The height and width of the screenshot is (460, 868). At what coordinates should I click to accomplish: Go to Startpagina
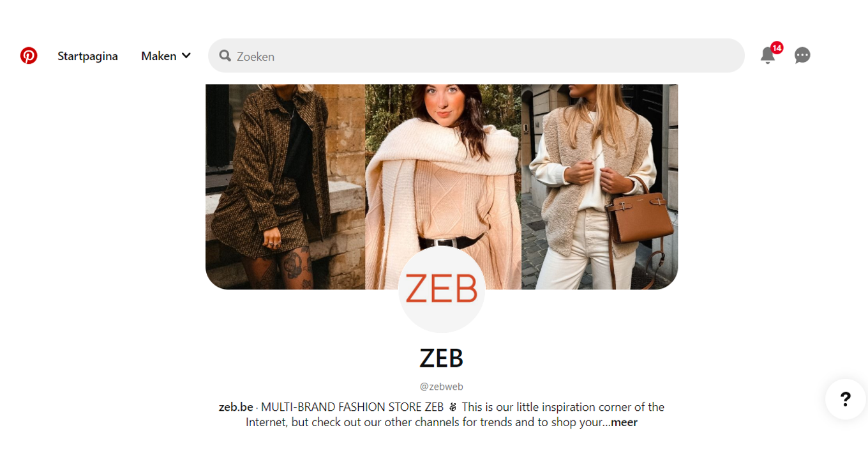[x=87, y=56]
